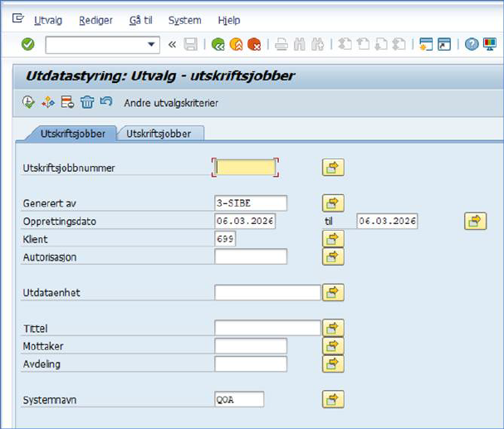The height and width of the screenshot is (429, 504).
Task: Open multiple selection for Utskriftsjobbnummer
Action: [333, 168]
